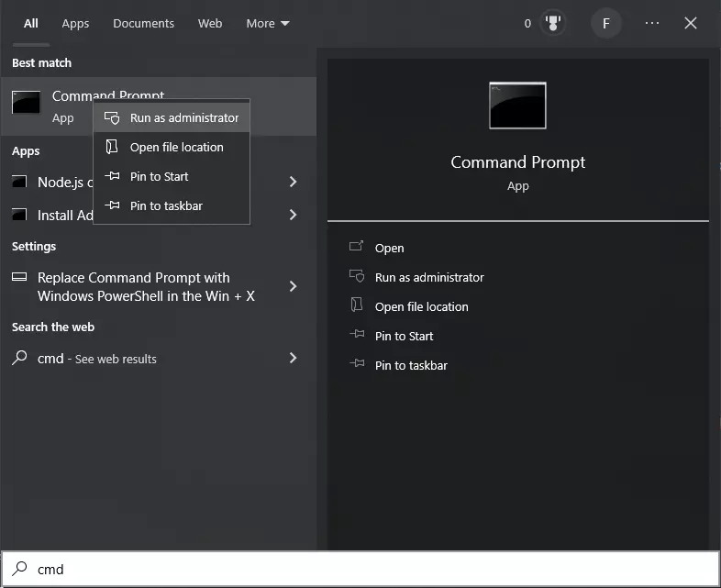
Task: Click the Install Ad app result text
Action: click(x=65, y=216)
